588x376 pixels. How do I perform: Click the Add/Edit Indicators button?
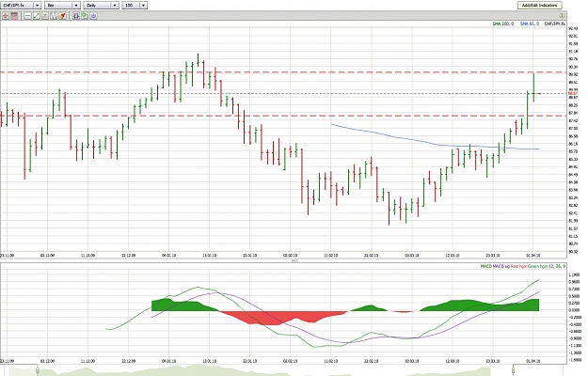[539, 6]
